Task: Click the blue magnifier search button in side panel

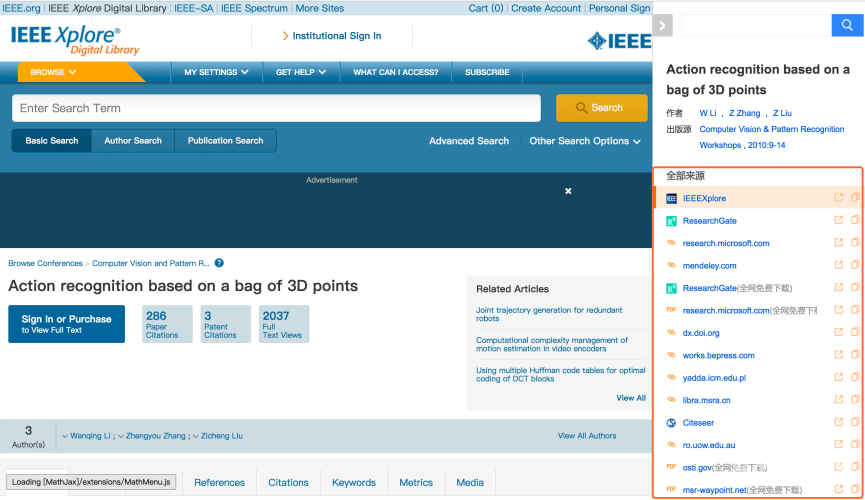Action: [x=847, y=25]
